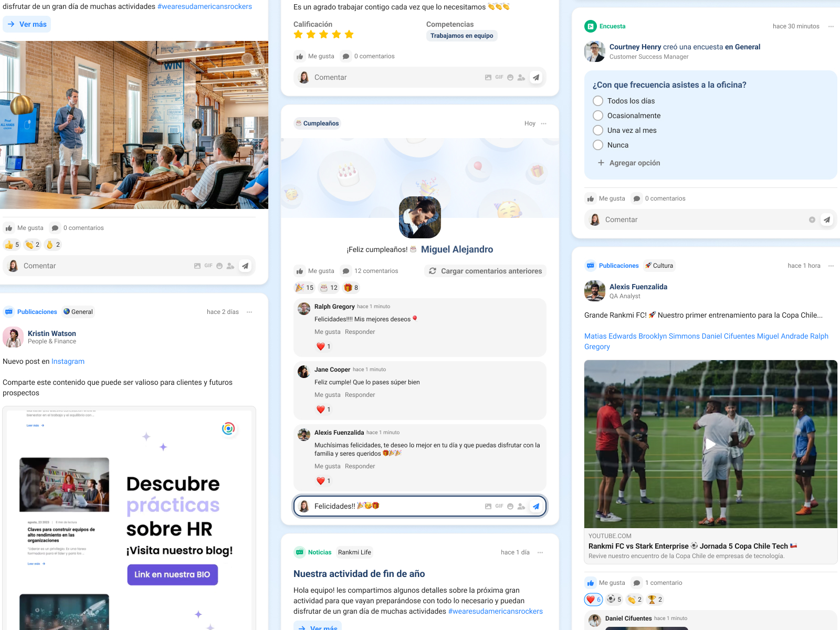Click the heart reaction with 6 on football post

[593, 600]
